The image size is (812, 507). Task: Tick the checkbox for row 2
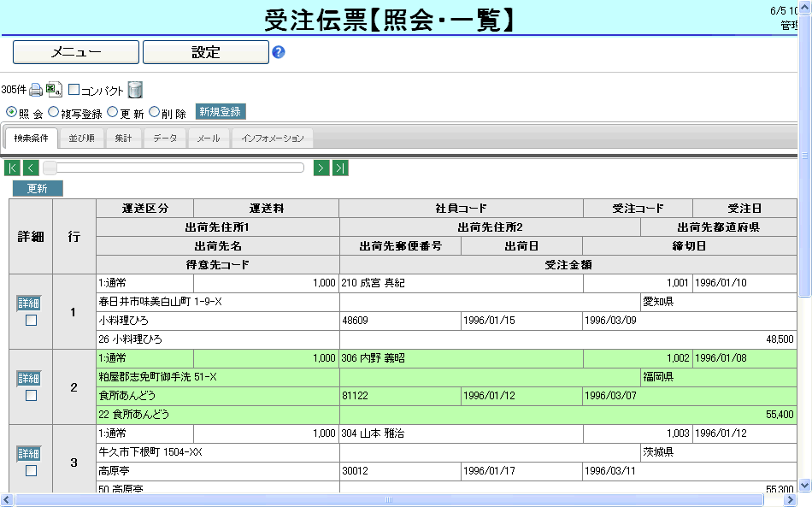[x=31, y=396]
